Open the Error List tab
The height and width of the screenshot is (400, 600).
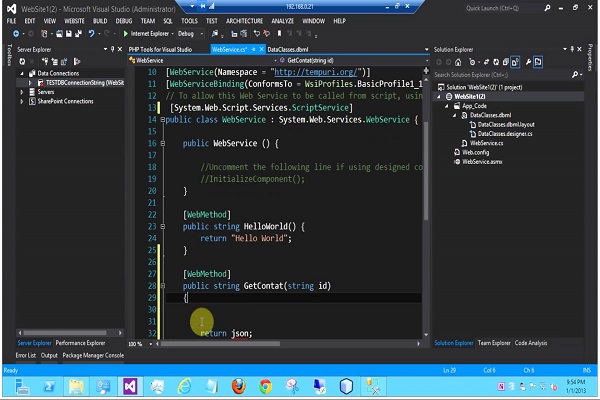(25, 356)
